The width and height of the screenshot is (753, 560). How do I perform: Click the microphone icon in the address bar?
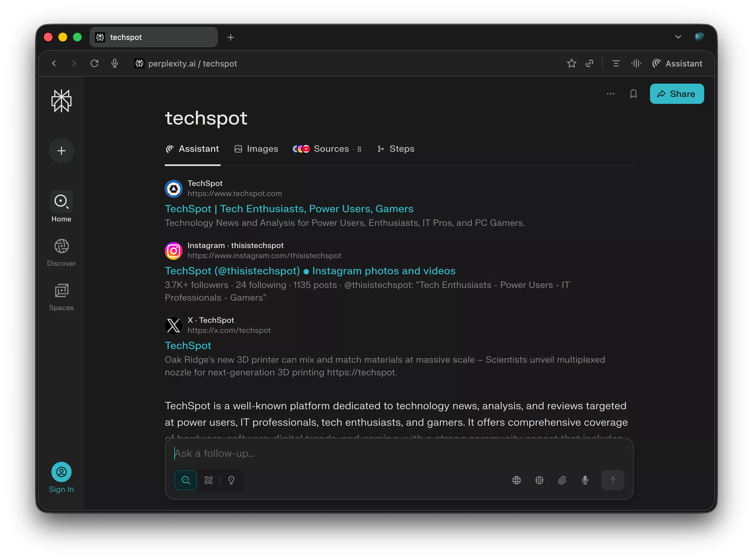pyautogui.click(x=115, y=63)
